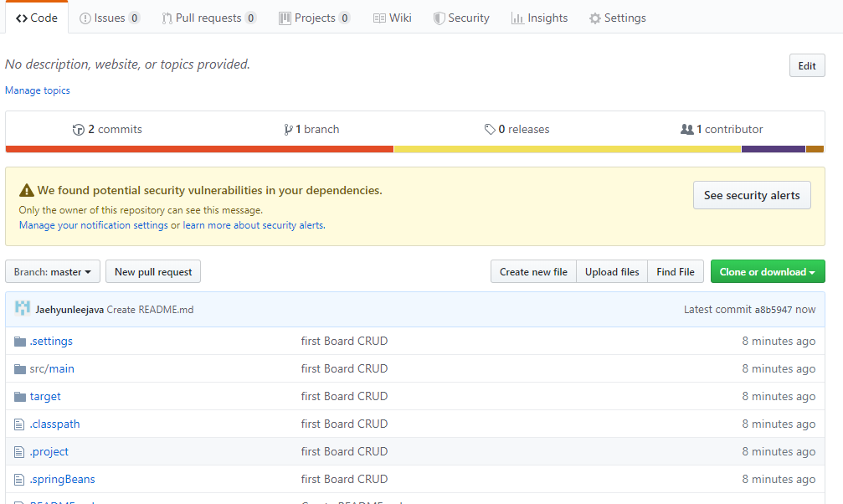This screenshot has width=843, height=504.
Task: Open the Pull requests tab
Action: pyautogui.click(x=209, y=18)
